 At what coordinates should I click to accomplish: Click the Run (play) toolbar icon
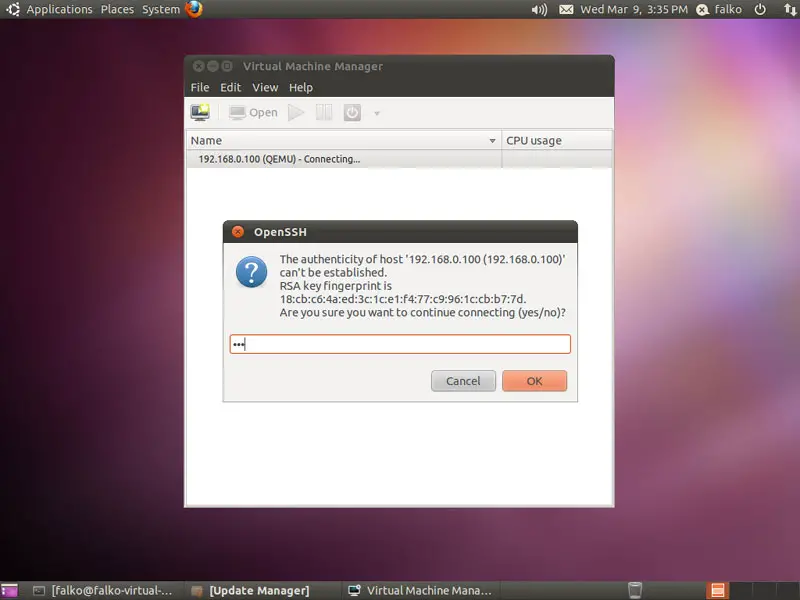tap(296, 113)
